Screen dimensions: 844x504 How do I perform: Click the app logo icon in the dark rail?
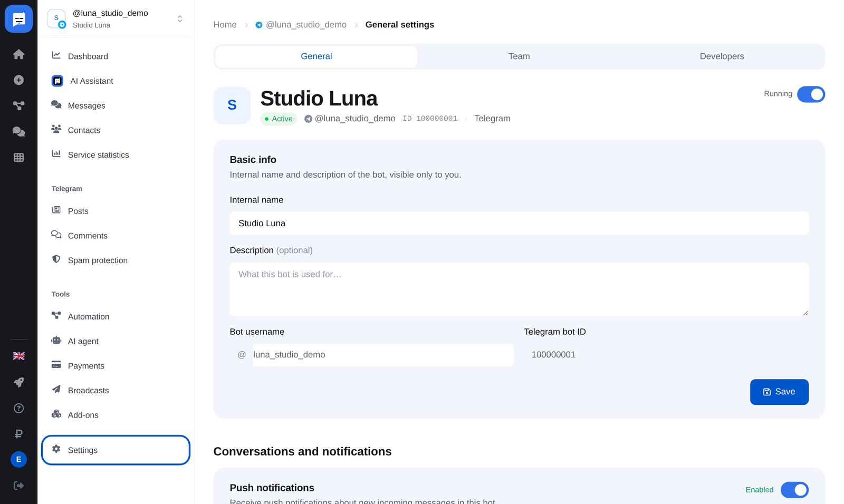pos(18,19)
